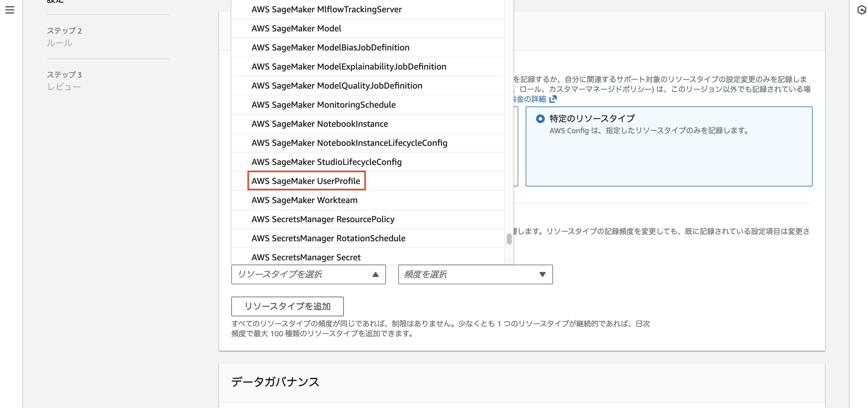Image resolution: width=868 pixels, height=408 pixels.
Task: Click the リソースタイプを追加 button
Action: (287, 306)
